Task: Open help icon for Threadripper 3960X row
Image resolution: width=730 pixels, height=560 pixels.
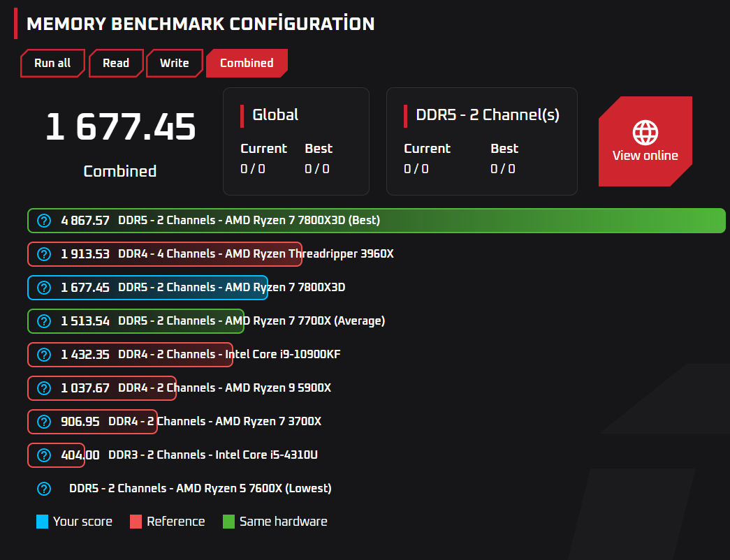Action: [44, 254]
